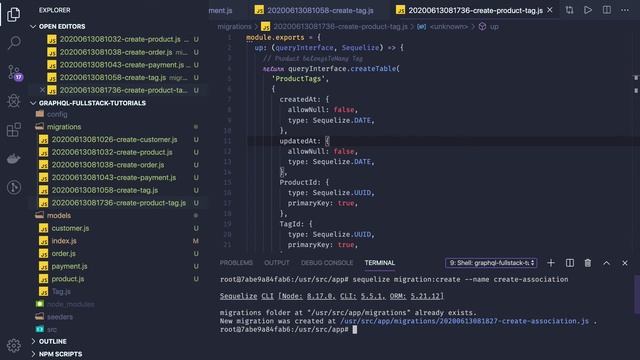Close the terminal panel
This screenshot has height=360, width=640.
625,263
